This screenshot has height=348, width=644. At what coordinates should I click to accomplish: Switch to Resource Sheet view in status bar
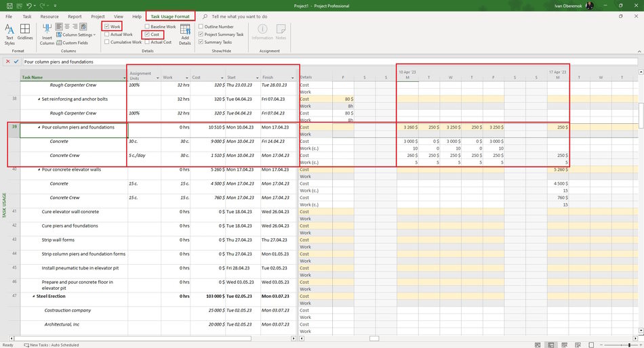tap(578, 345)
